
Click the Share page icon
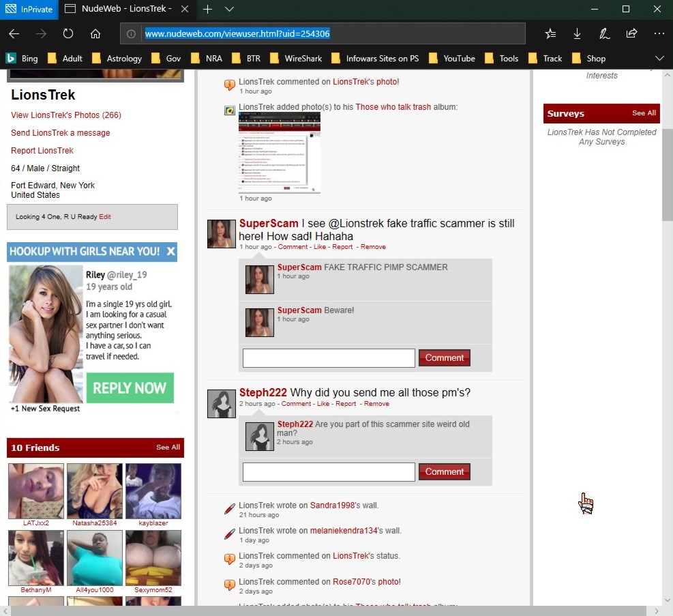[x=631, y=33]
